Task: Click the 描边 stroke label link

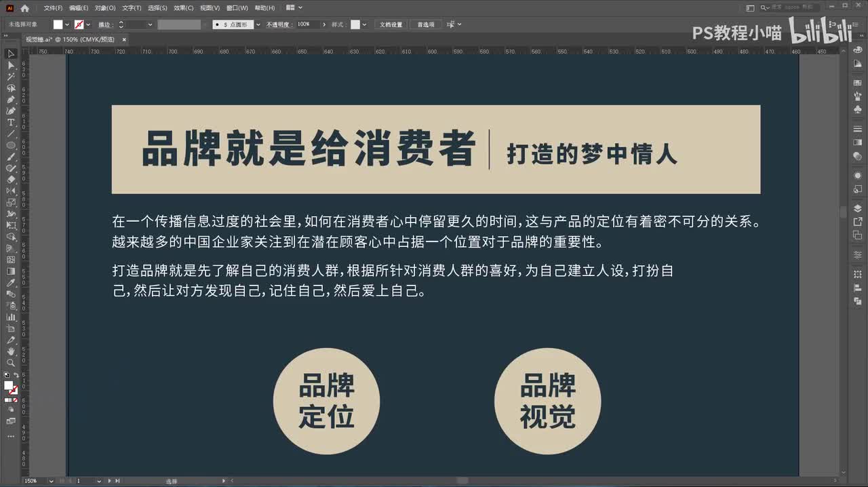Action: pyautogui.click(x=105, y=24)
